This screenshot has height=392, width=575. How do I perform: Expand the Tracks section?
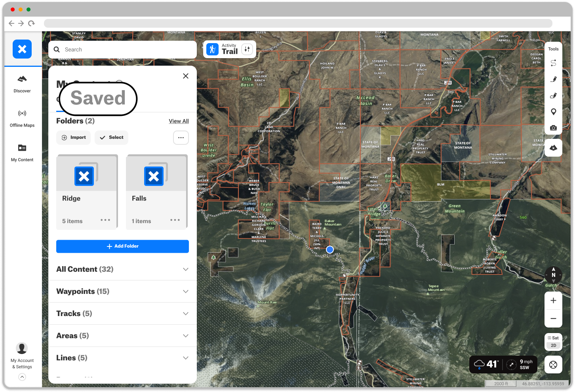122,313
